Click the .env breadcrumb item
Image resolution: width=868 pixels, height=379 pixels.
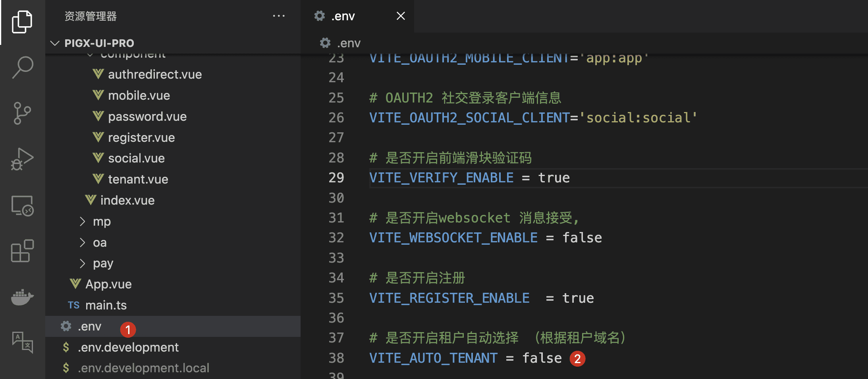(348, 43)
